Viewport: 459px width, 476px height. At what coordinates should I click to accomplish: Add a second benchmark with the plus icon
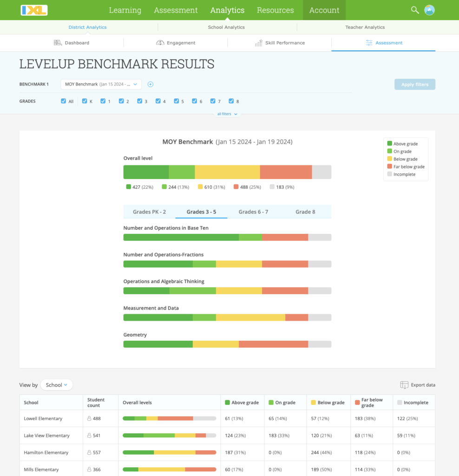click(x=150, y=84)
